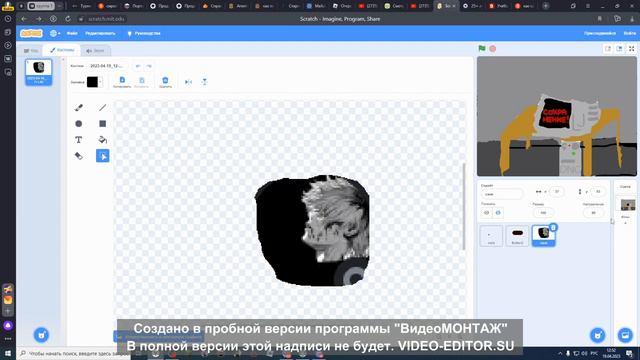Select the Circle tool

click(79, 124)
